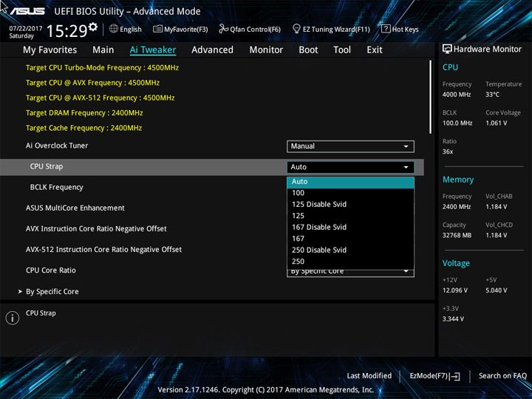Viewport: 532px width, 399px height.
Task: Select the BCLK Frequency setting
Action: pyautogui.click(x=57, y=187)
